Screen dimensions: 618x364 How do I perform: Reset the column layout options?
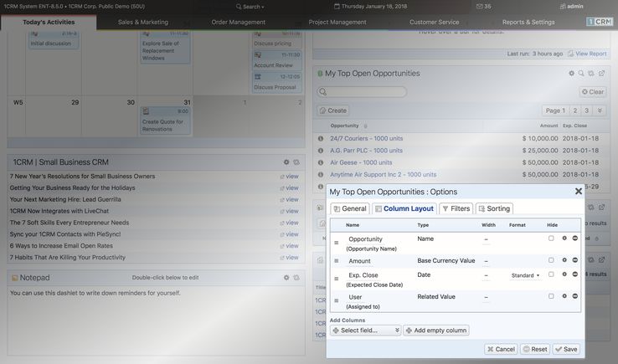(x=535, y=349)
